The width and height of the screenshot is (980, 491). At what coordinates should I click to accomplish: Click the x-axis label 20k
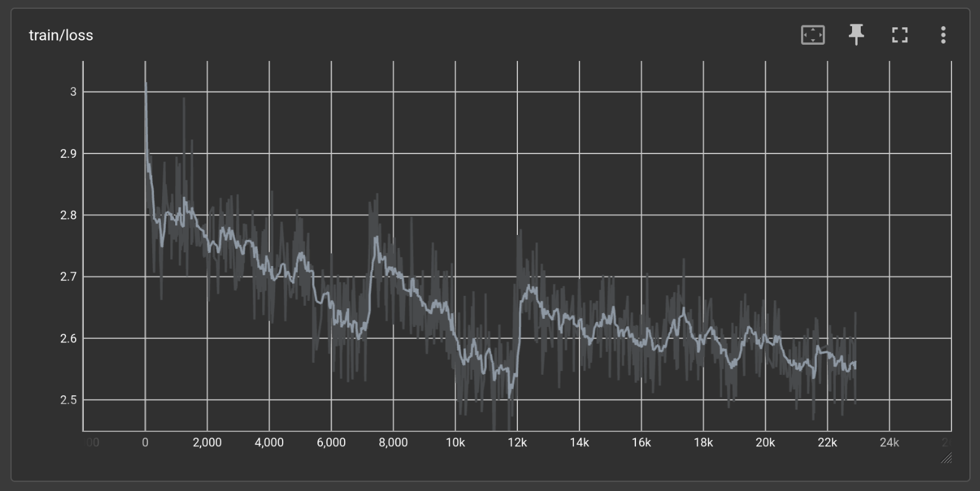tap(765, 443)
